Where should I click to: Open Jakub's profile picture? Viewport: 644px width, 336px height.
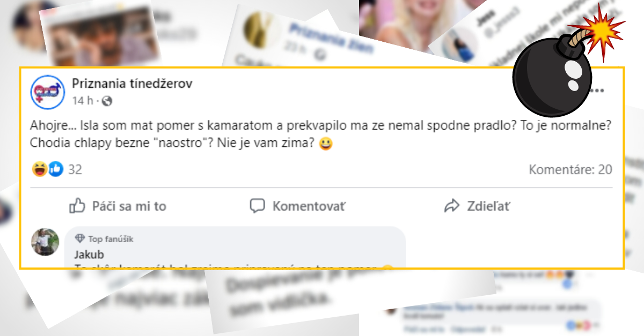tap(46, 242)
